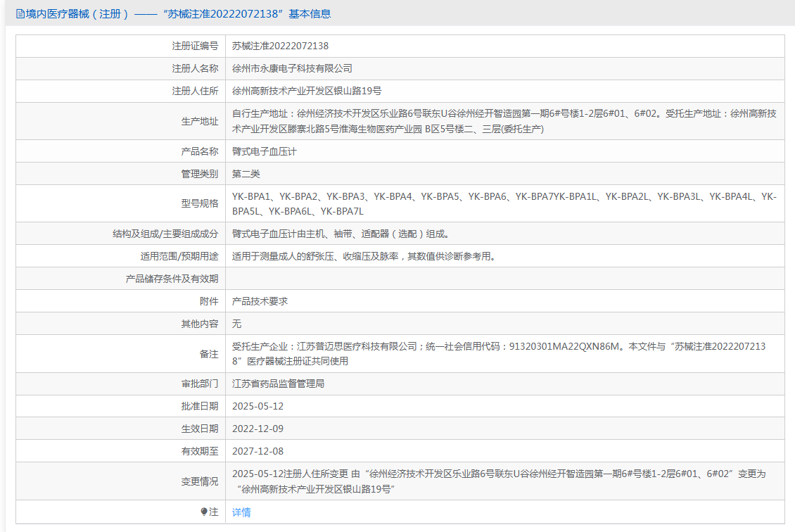The image size is (795, 532).
Task: Click the production address text starting 自行生产地址
Action: [504, 121]
